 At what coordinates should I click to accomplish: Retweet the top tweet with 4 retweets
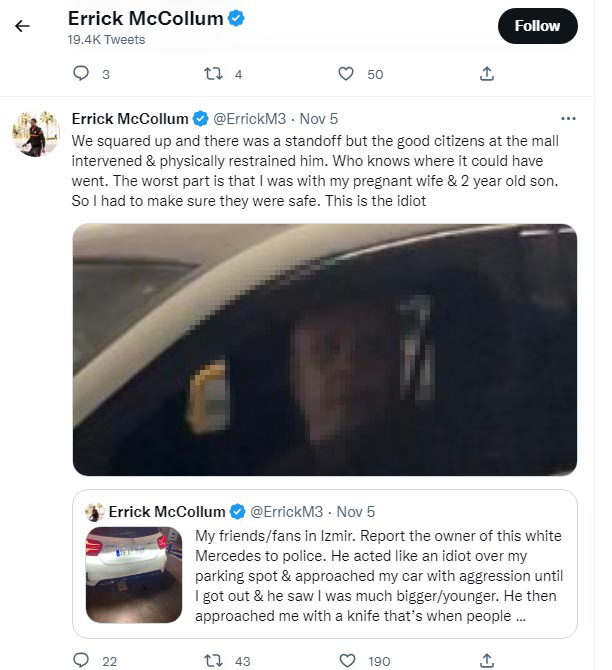pyautogui.click(x=211, y=73)
